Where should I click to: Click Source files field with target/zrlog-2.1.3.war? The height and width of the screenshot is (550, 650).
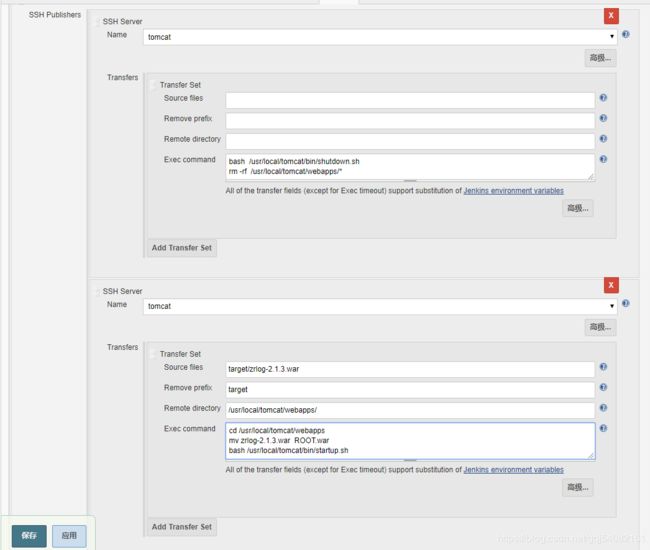(410, 369)
